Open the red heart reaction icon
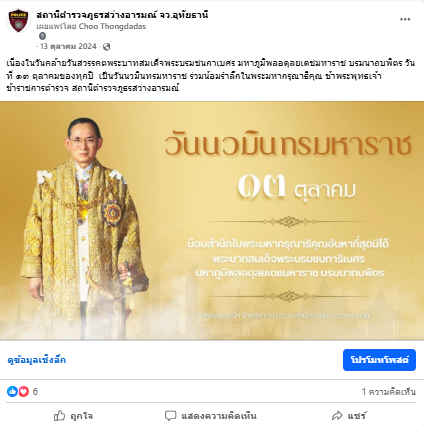Viewport: 424px width, 426px height. pos(23,391)
